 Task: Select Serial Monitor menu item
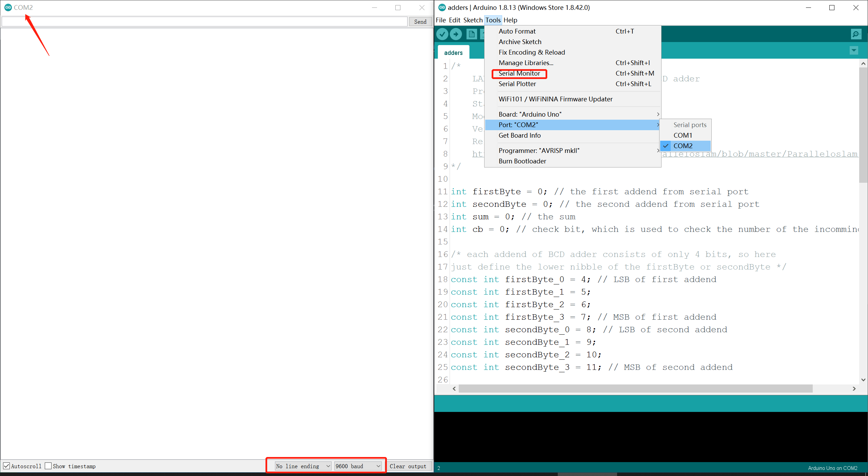click(573, 73)
